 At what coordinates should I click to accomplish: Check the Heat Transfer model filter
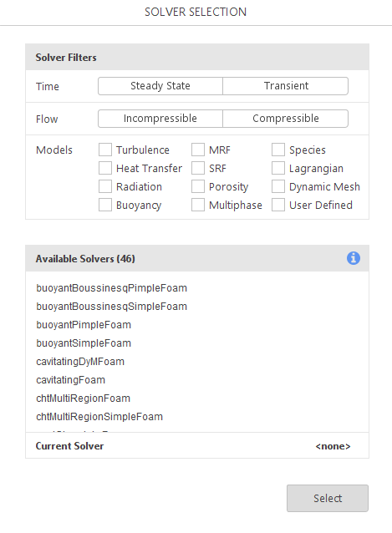[105, 168]
